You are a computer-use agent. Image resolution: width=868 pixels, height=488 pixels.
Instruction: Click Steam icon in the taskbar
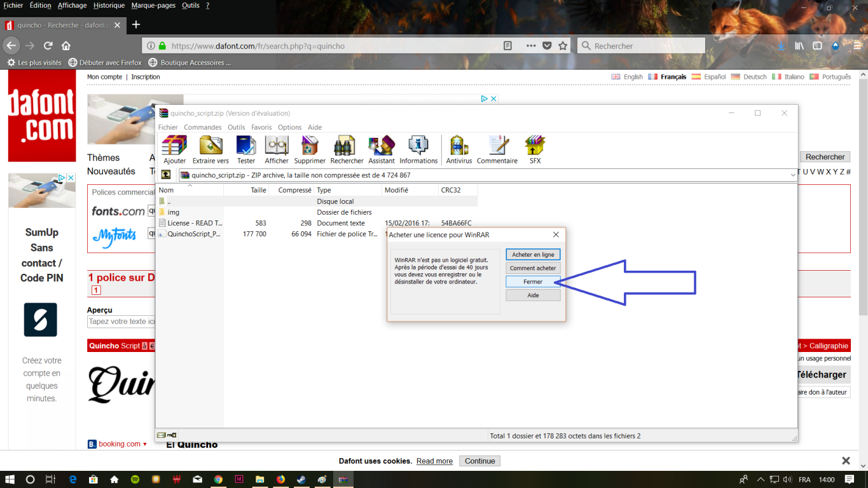pyautogui.click(x=301, y=479)
